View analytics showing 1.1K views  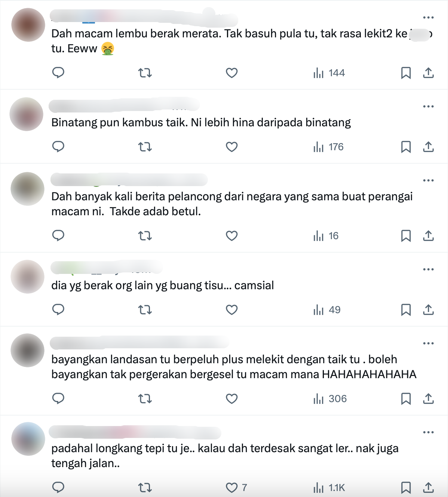pos(329,488)
